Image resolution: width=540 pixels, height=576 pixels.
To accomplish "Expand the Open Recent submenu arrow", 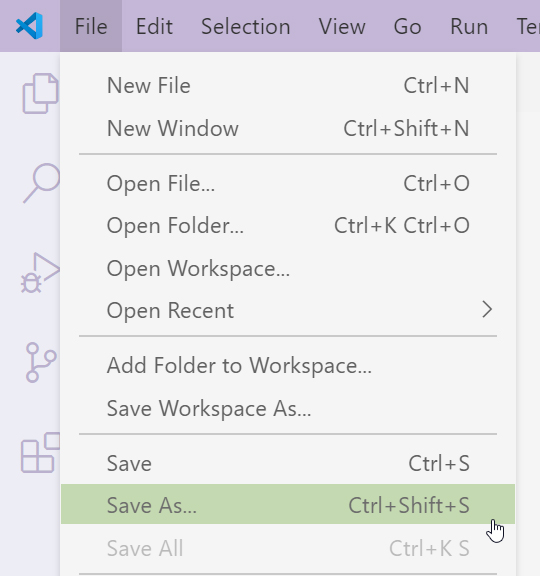I will click(487, 310).
